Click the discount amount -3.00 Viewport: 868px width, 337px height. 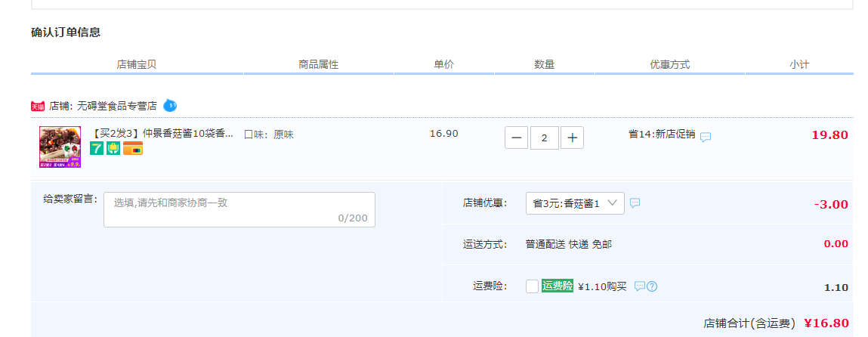[x=831, y=204]
